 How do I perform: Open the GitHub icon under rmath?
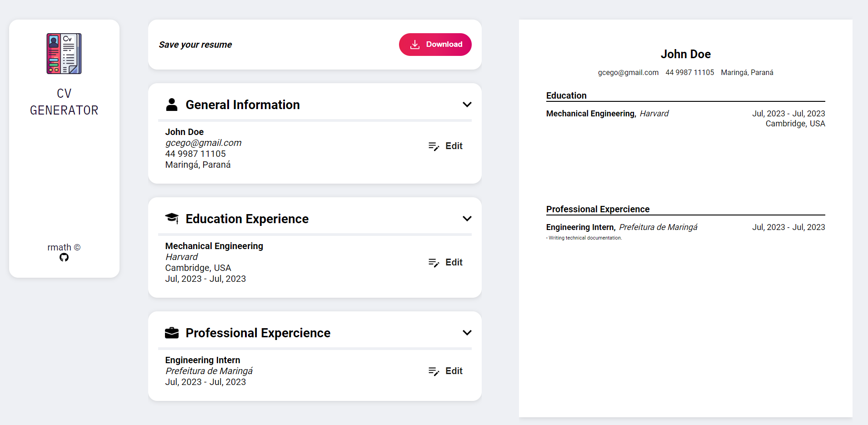(x=64, y=257)
